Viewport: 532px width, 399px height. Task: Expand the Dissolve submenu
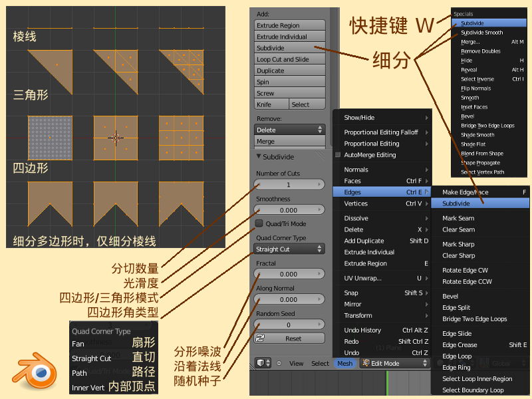point(382,218)
